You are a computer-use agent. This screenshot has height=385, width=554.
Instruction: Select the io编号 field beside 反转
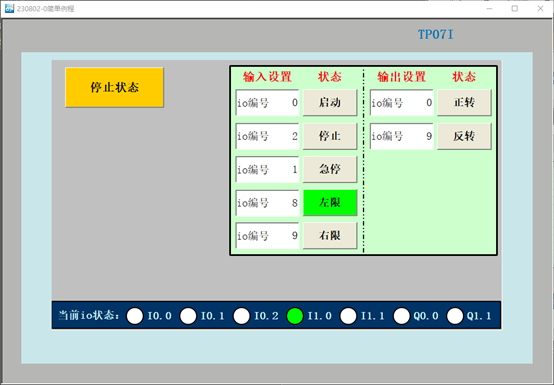[402, 136]
